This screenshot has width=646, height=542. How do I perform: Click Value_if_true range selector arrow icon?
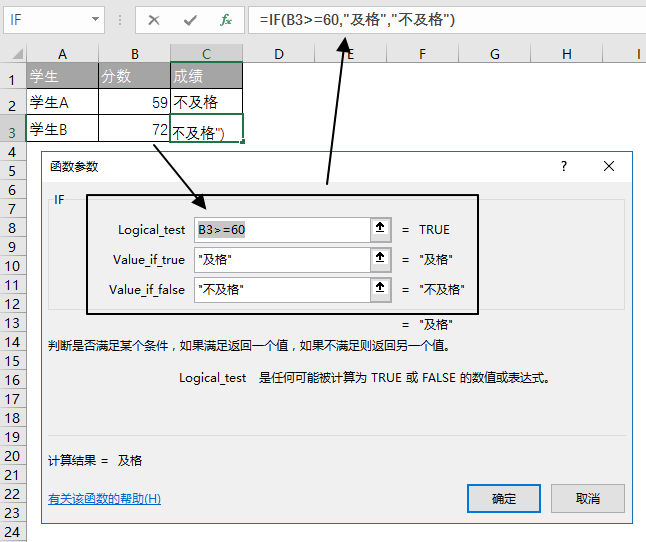(380, 259)
